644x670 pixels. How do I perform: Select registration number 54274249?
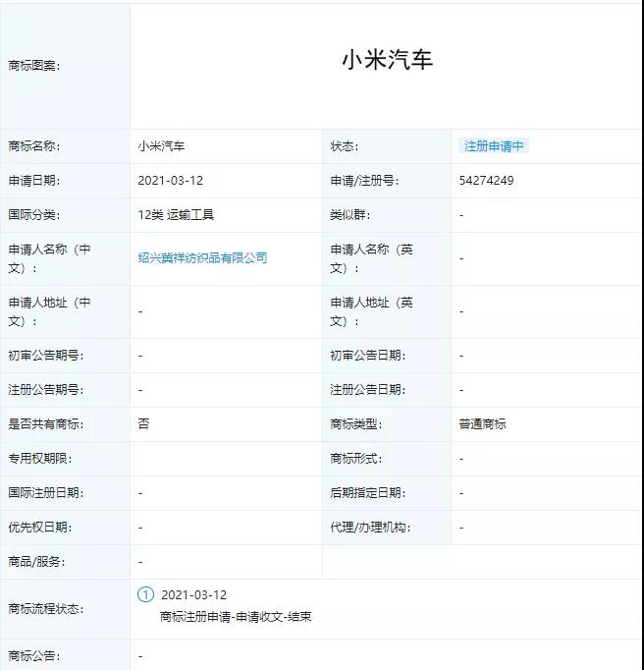(486, 181)
